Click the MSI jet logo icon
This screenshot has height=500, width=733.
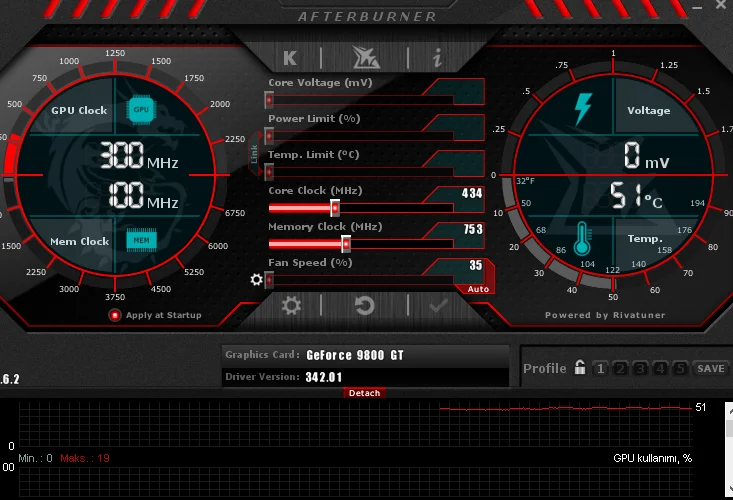(x=366, y=57)
